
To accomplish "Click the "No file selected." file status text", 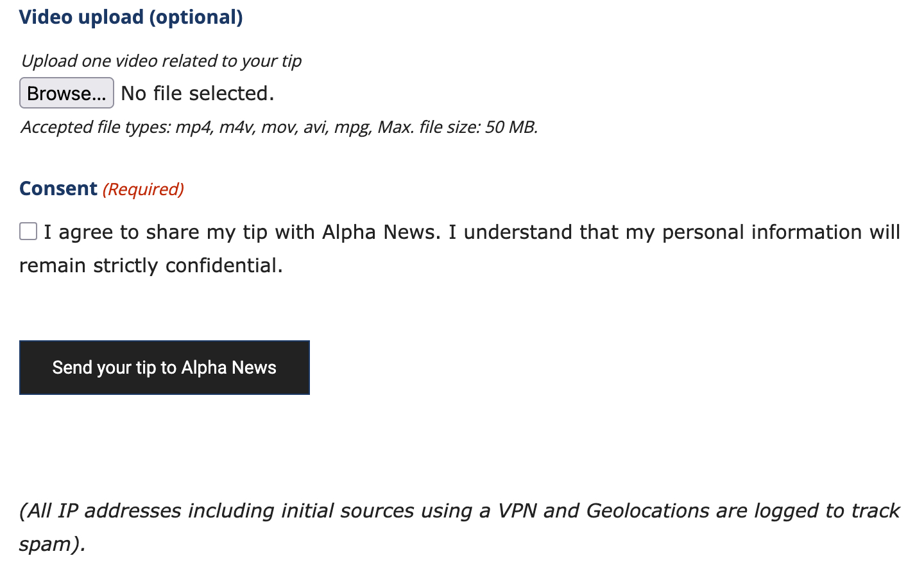I will click(x=198, y=94).
